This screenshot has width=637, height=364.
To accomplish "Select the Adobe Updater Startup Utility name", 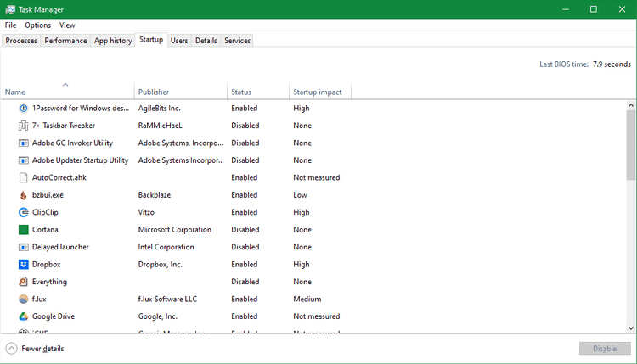I will click(x=80, y=160).
